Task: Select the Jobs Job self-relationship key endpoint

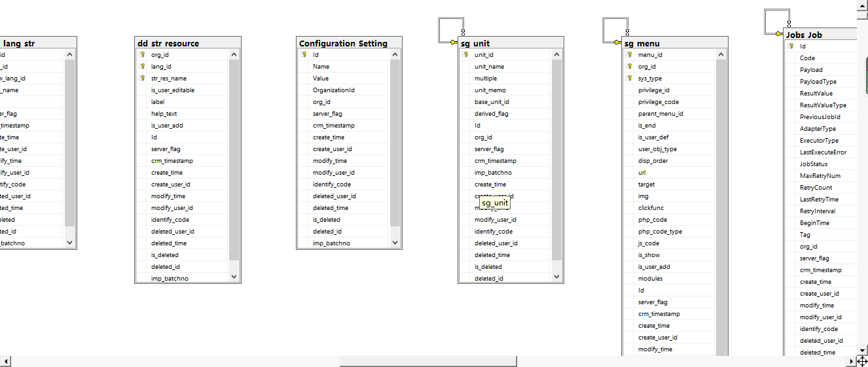Action: (x=779, y=33)
